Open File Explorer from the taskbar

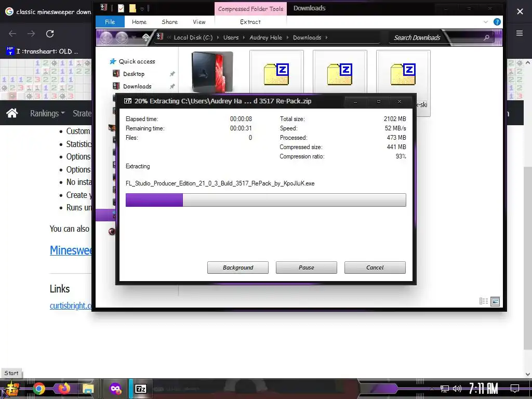click(x=88, y=389)
